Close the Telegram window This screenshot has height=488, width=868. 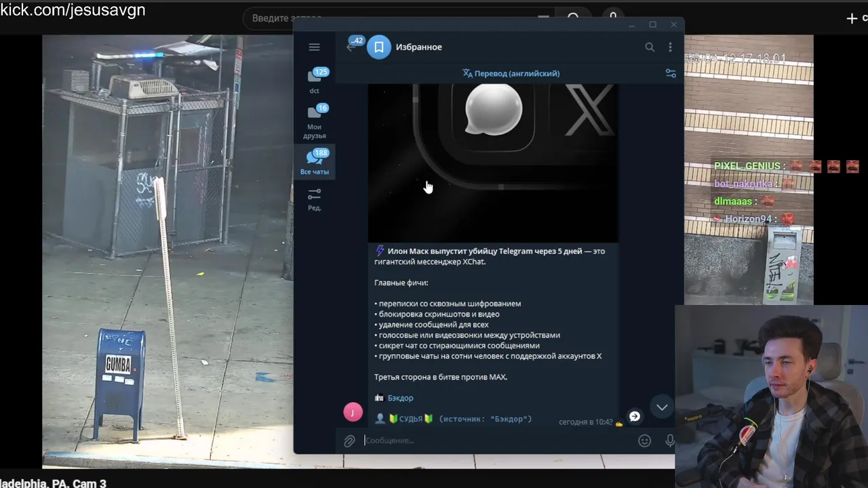[x=673, y=24]
